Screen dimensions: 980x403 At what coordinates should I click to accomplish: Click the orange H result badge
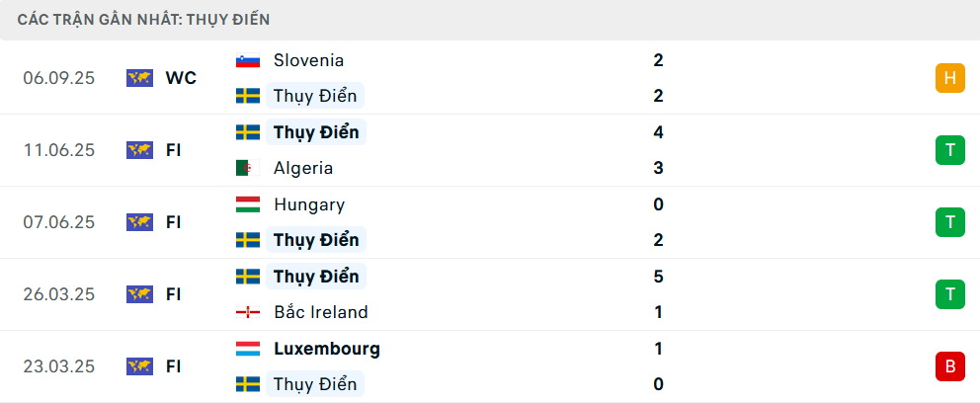click(x=949, y=78)
